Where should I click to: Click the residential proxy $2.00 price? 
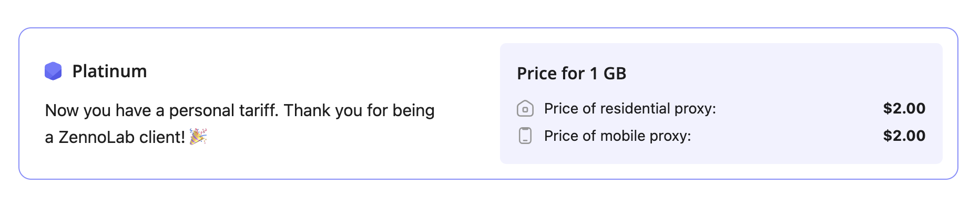[904, 108]
